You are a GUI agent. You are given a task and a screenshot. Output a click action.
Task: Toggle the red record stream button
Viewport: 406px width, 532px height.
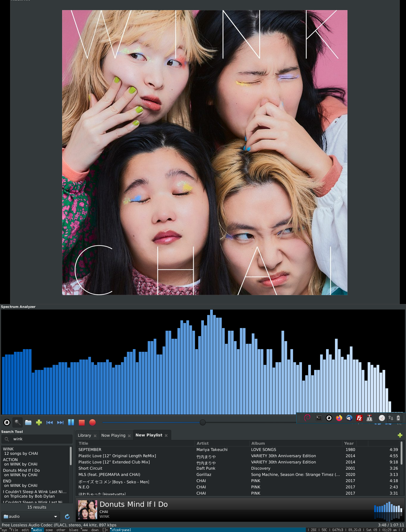[x=92, y=422]
